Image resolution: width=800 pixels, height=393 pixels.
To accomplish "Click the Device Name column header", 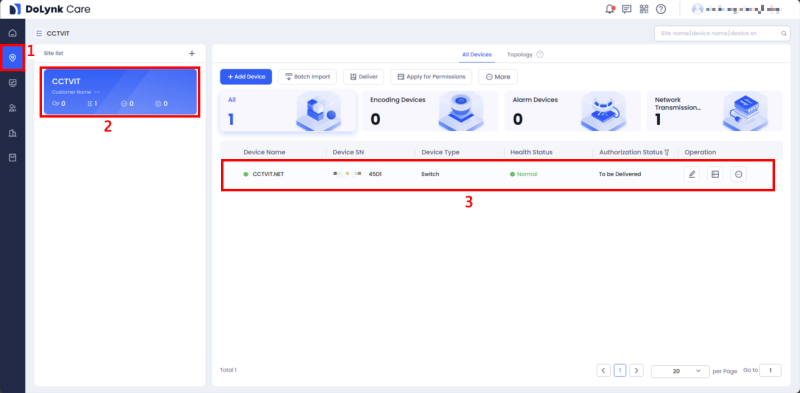I will click(264, 152).
